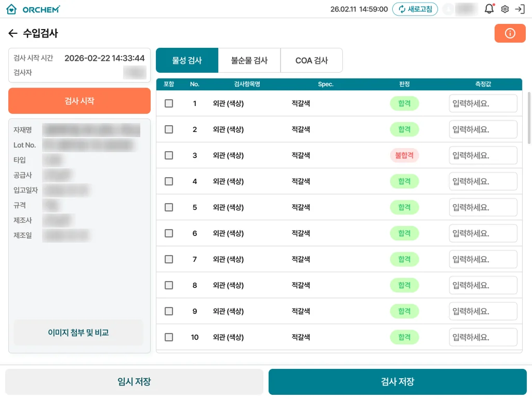Go back using the left arrow icon
The image size is (532, 399).
[13, 33]
